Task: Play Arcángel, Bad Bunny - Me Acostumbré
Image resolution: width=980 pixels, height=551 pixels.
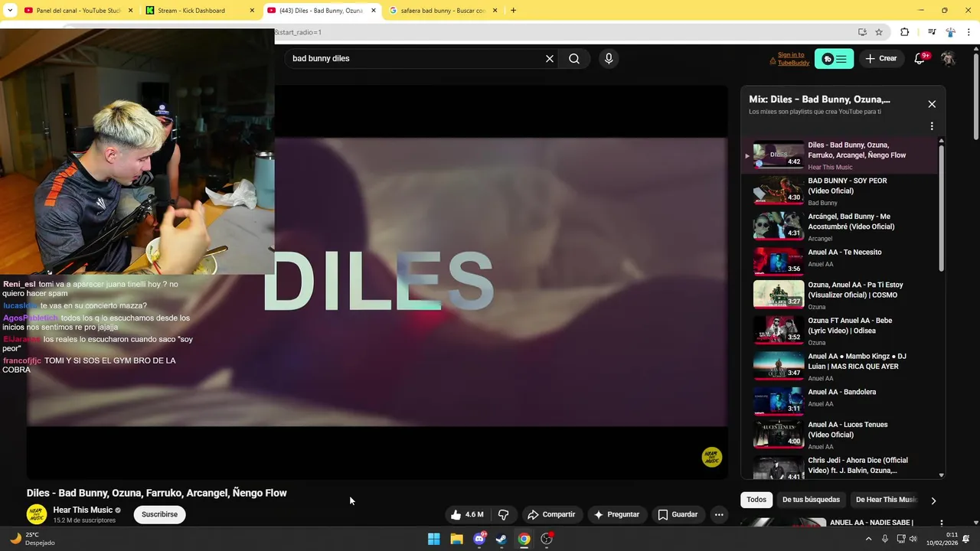Action: click(841, 227)
